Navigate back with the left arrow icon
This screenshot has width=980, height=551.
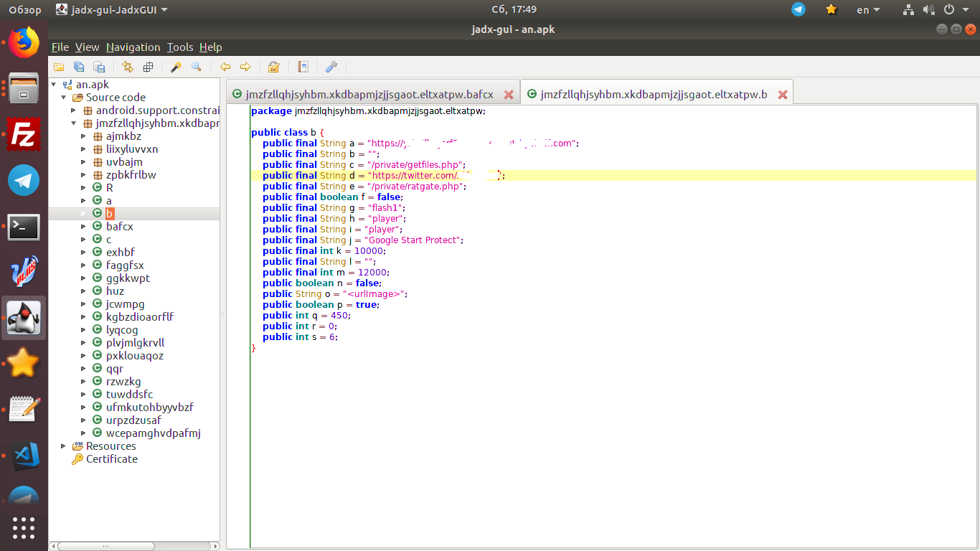pos(225,67)
